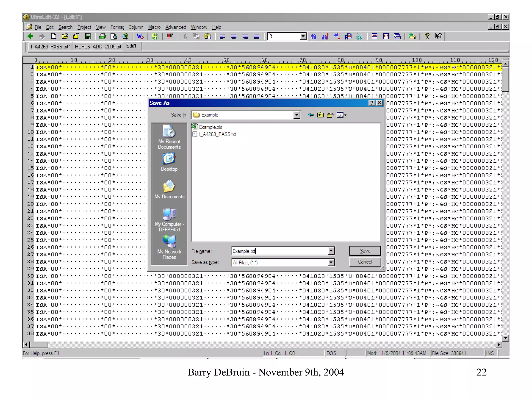532x399 pixels.
Task: Click the Cancel button
Action: point(365,262)
